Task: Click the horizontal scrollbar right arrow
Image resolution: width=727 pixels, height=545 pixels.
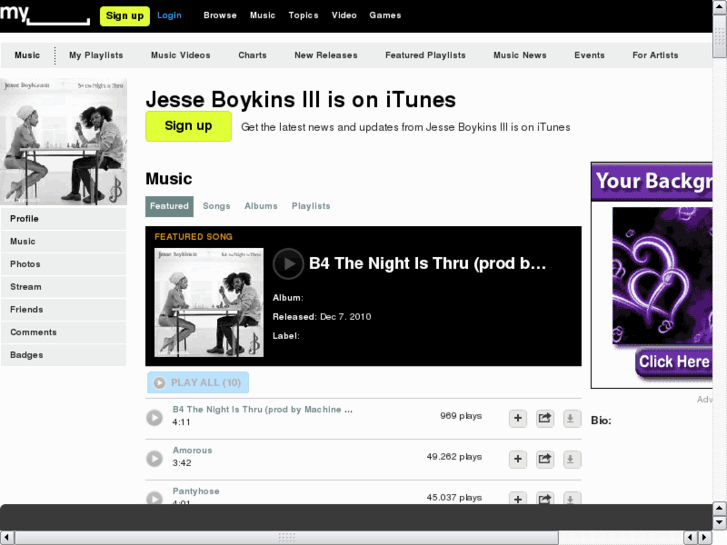Action: pyautogui.click(x=704, y=537)
